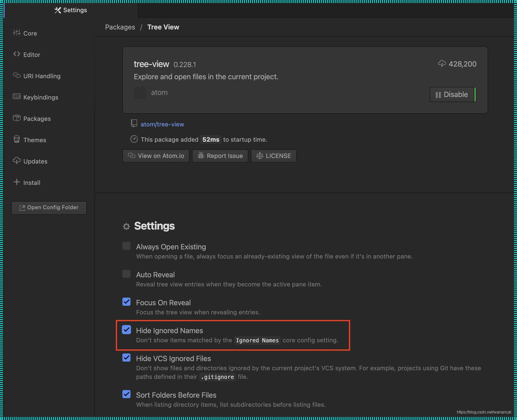The image size is (517, 420).
Task: Click the package description text
Action: click(206, 77)
